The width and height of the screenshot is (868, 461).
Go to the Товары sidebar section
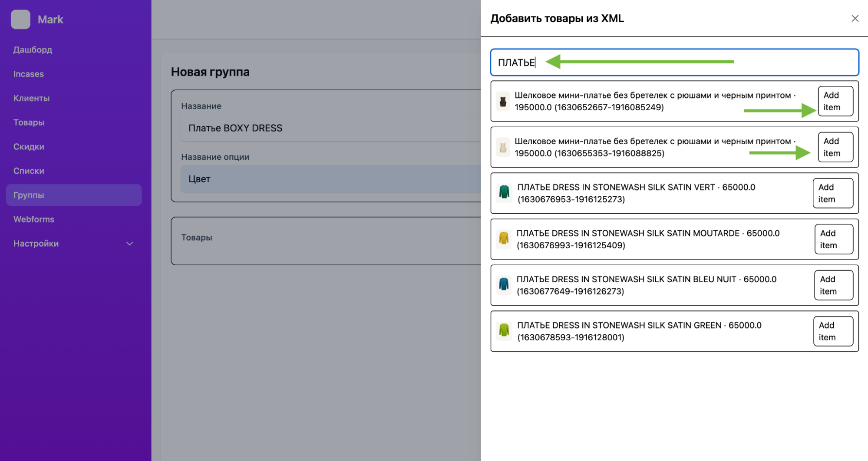coord(29,122)
